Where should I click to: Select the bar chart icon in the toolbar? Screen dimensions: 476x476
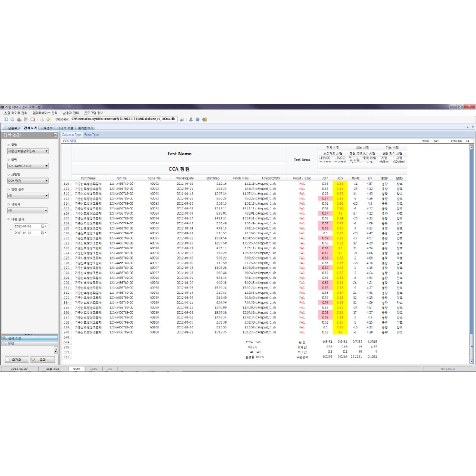pos(19,119)
